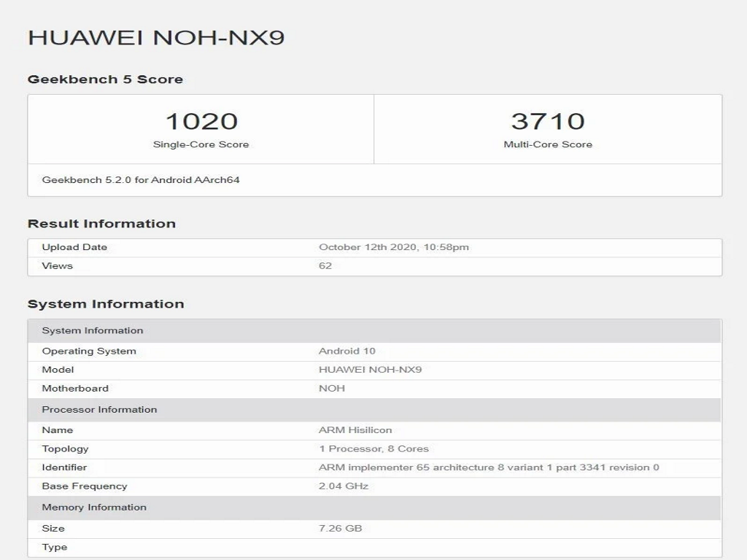The image size is (747, 560).
Task: Select the Android 10 value
Action: coord(347,351)
